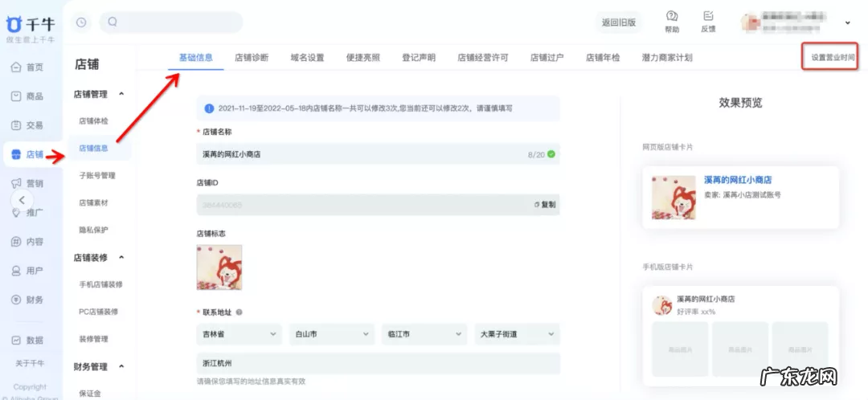This screenshot has height=400, width=868.
Task: Click shop name link in web card preview
Action: point(737,180)
